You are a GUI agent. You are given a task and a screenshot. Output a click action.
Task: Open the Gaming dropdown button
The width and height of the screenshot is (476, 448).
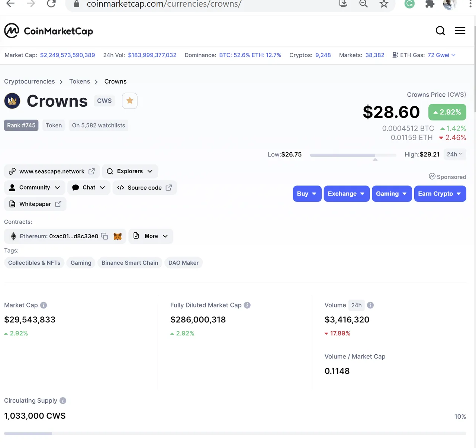(392, 194)
